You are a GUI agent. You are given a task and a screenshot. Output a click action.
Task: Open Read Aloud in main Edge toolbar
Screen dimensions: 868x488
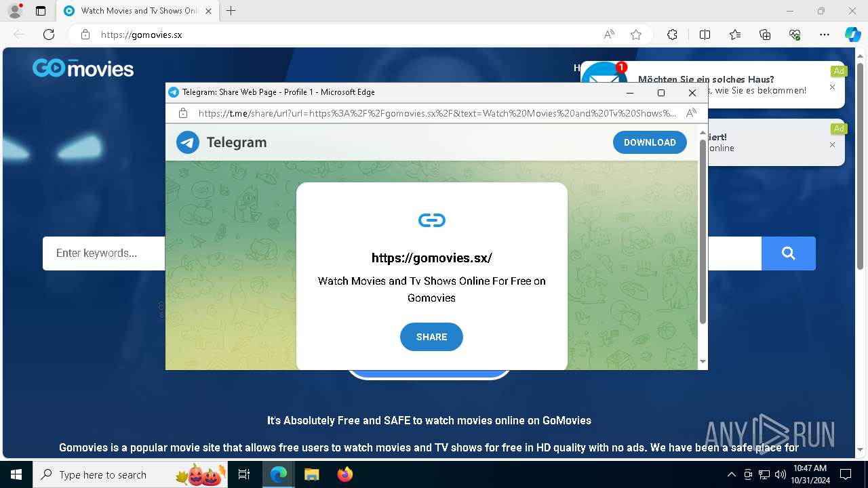click(x=609, y=35)
